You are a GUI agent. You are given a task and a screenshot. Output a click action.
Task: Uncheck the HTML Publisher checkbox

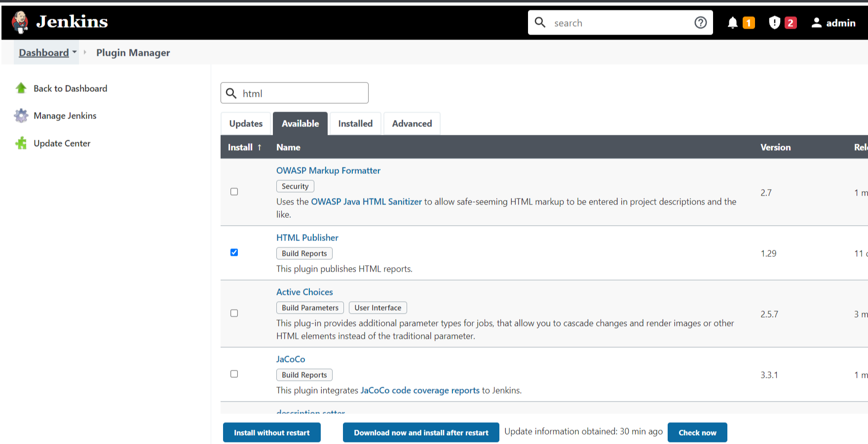tap(234, 252)
